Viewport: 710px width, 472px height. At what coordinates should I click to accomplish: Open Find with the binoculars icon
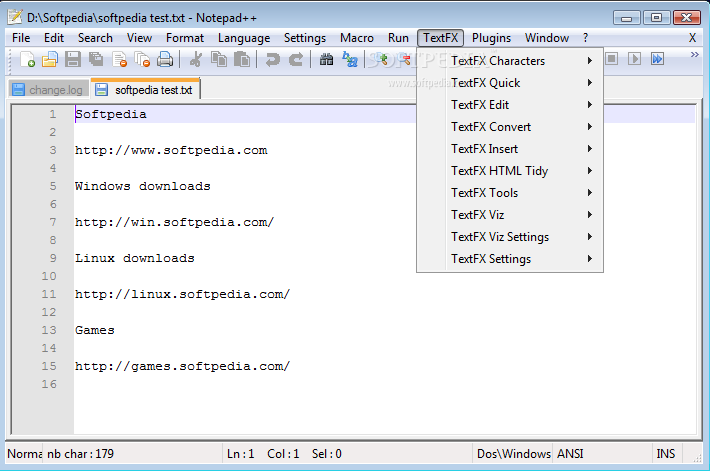(x=326, y=59)
